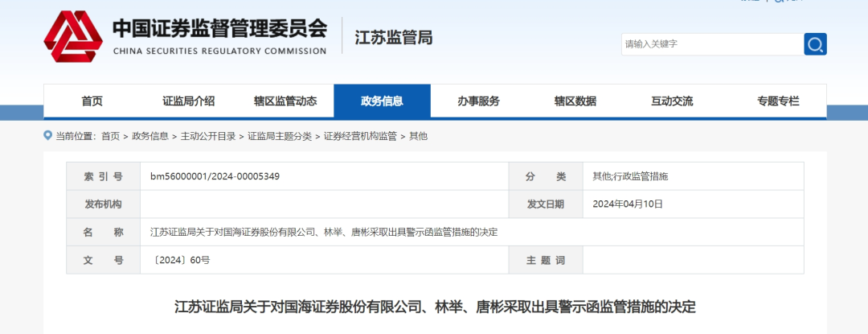The image size is (868, 334).
Task: Open the 办事服务 navigation tab
Action: 478,101
